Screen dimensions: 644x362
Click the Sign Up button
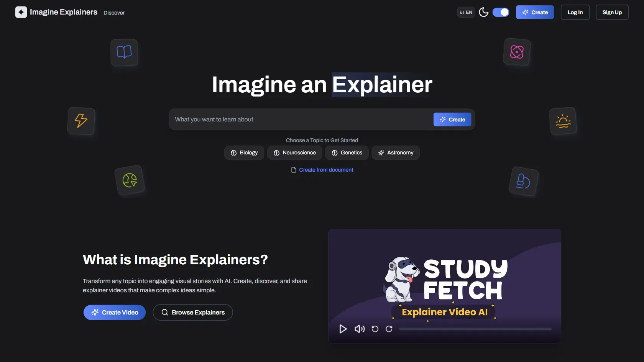click(x=612, y=12)
